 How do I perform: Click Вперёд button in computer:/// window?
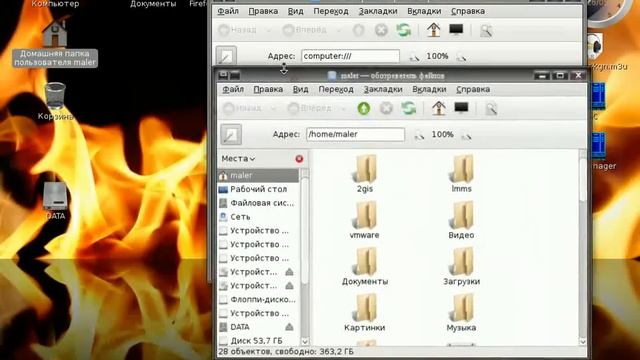pyautogui.click(x=305, y=30)
